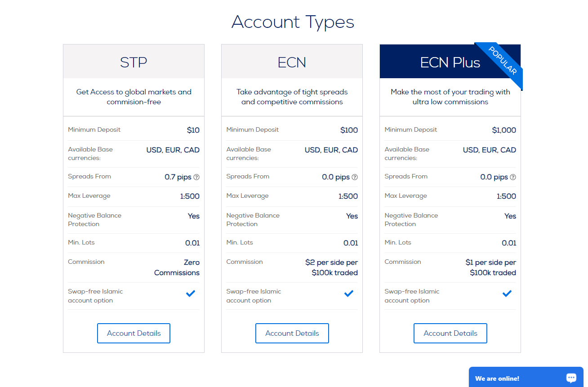
Task: Click the ECN swap-free Islamic checkmark
Action: click(x=349, y=294)
